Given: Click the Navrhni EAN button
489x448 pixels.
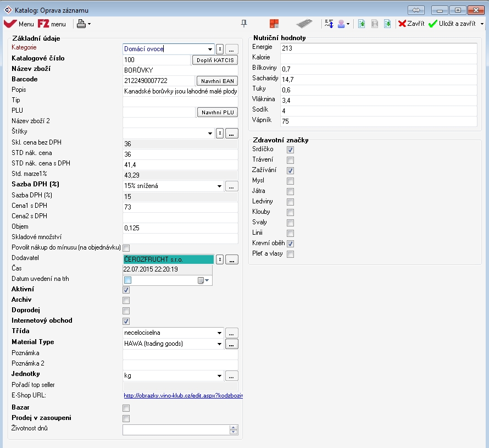Looking at the screenshot, I should pyautogui.click(x=217, y=81).
